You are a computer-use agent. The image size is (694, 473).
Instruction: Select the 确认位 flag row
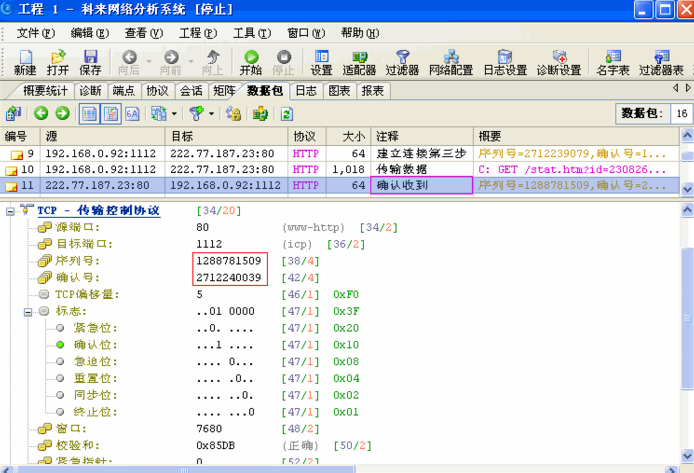point(207,345)
